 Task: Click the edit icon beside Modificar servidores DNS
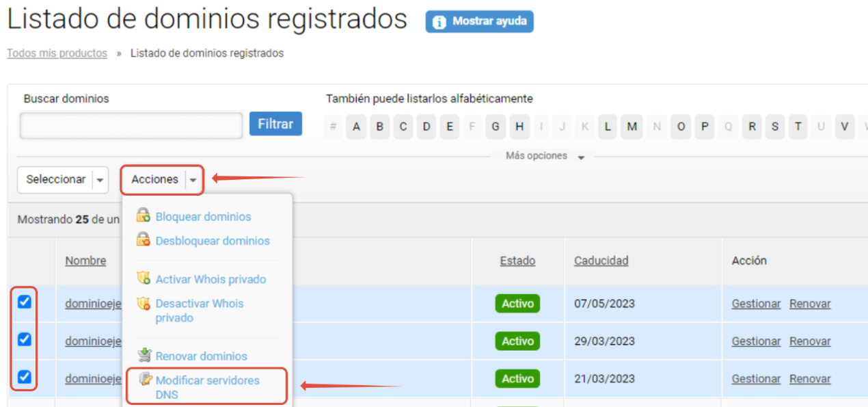(145, 380)
